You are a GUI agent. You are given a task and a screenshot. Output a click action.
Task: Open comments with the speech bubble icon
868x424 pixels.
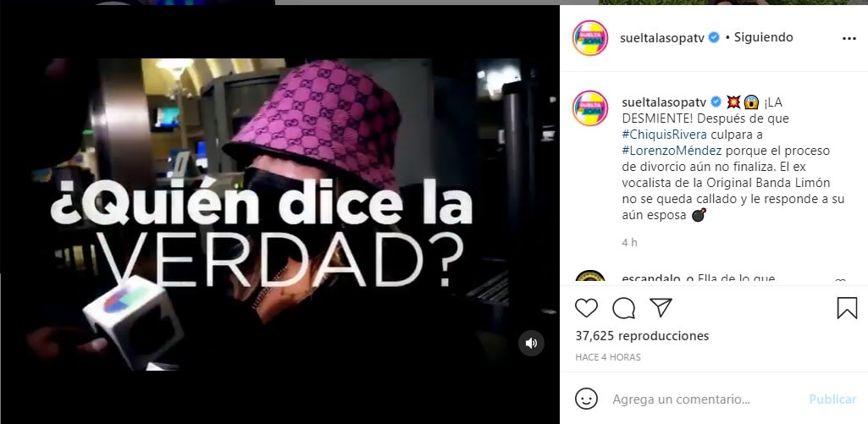point(624,308)
